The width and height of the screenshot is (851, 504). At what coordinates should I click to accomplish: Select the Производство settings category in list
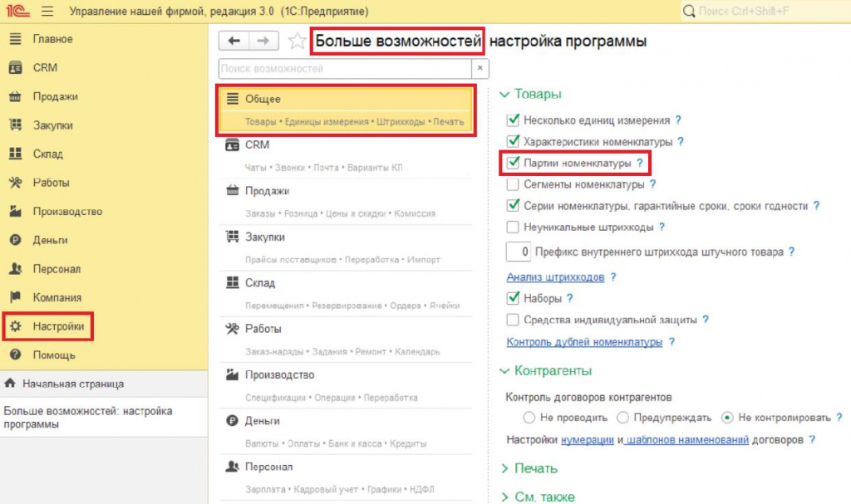346,386
